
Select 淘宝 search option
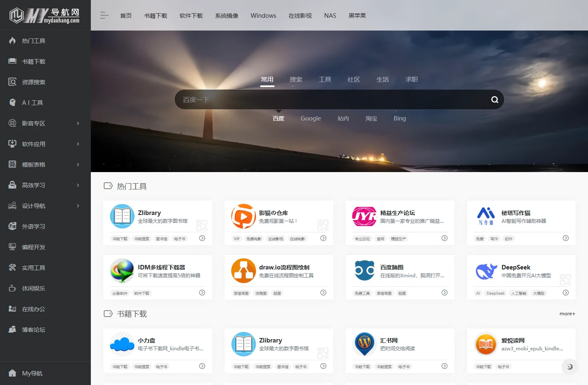pyautogui.click(x=371, y=118)
